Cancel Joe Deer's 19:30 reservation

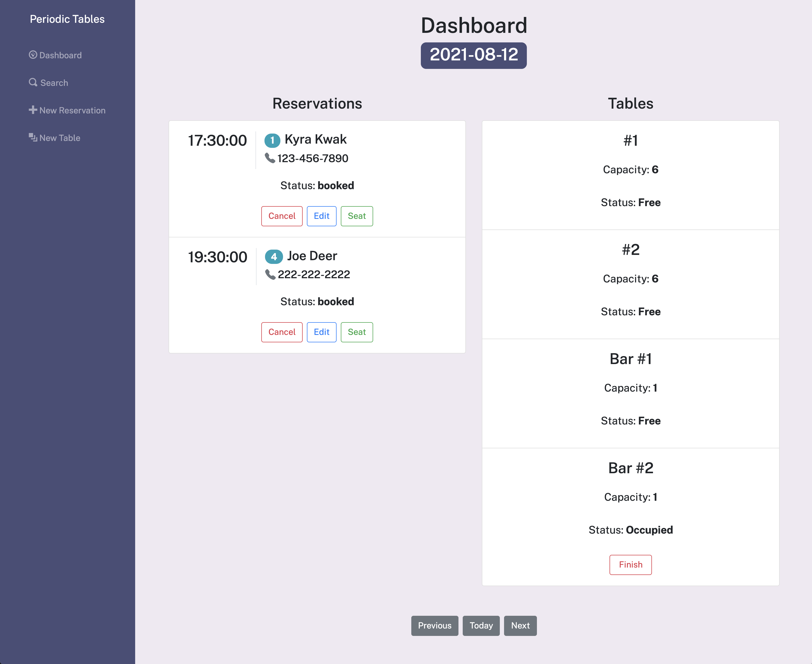282,332
